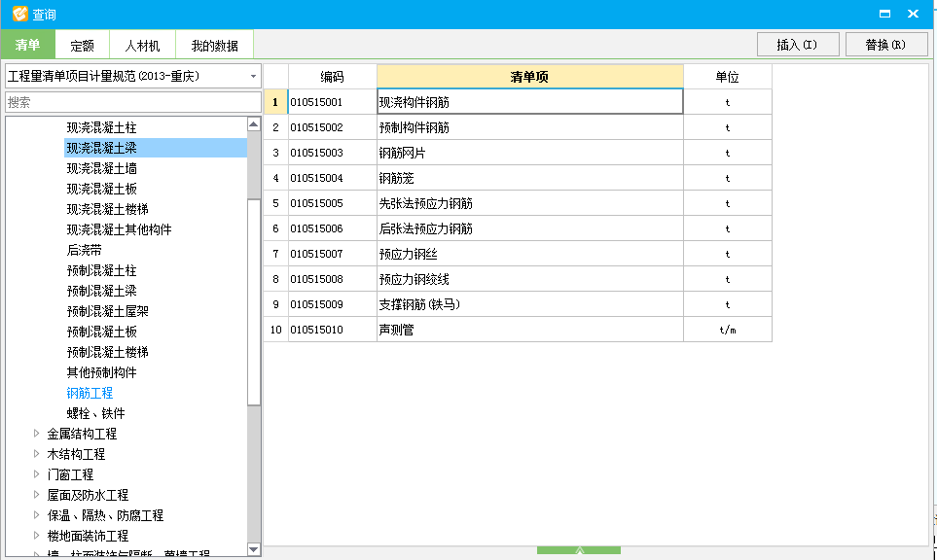937x560 pixels.
Task: Select 钢筋工程 tree item
Action: [90, 393]
